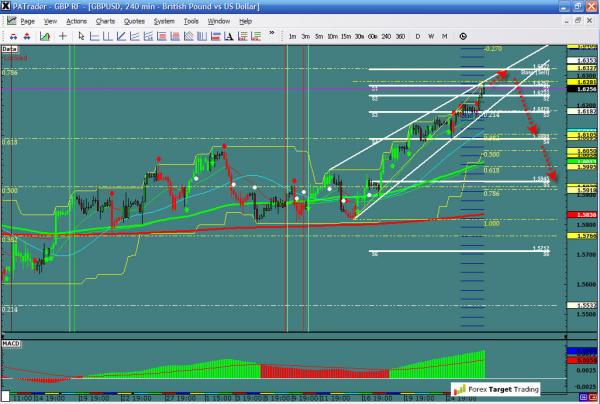The image size is (600, 404).
Task: Open the Tools dropdown menu
Action: tap(192, 20)
